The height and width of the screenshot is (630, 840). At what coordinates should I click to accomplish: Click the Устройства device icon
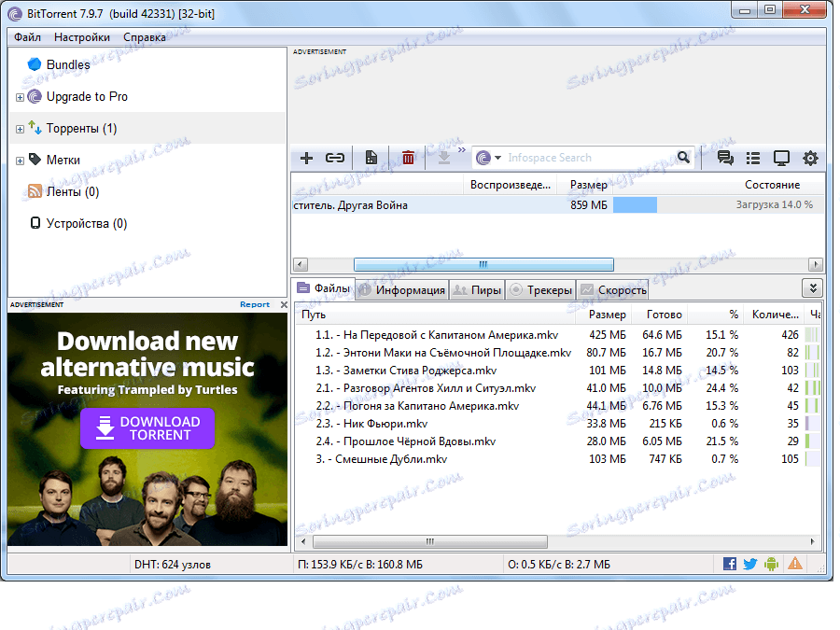[35, 223]
